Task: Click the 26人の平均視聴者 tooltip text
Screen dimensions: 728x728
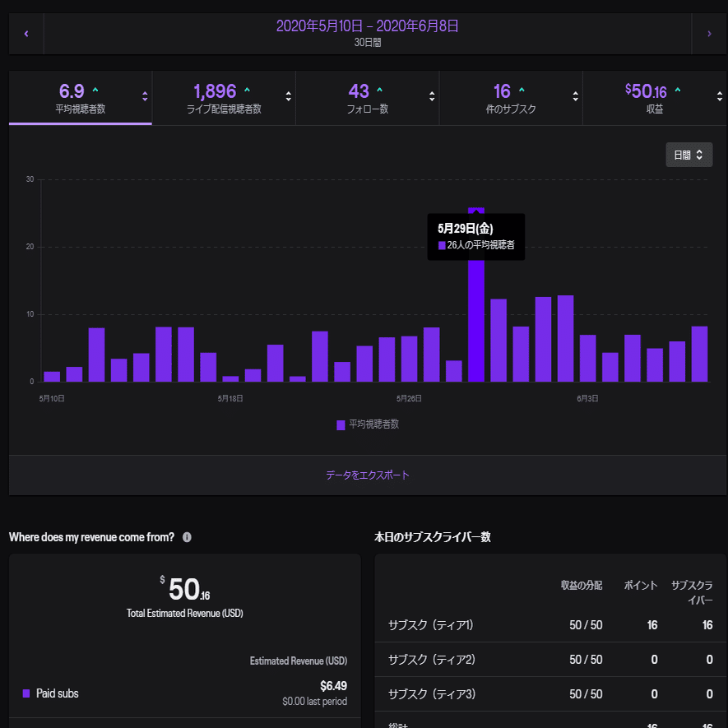Action: [480, 244]
